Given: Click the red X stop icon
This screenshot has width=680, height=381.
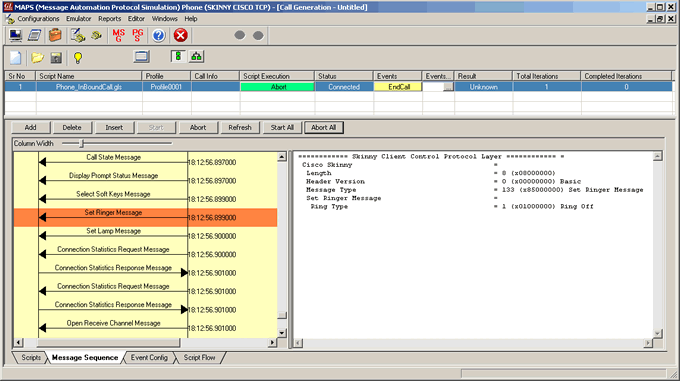Looking at the screenshot, I should coord(180,35).
